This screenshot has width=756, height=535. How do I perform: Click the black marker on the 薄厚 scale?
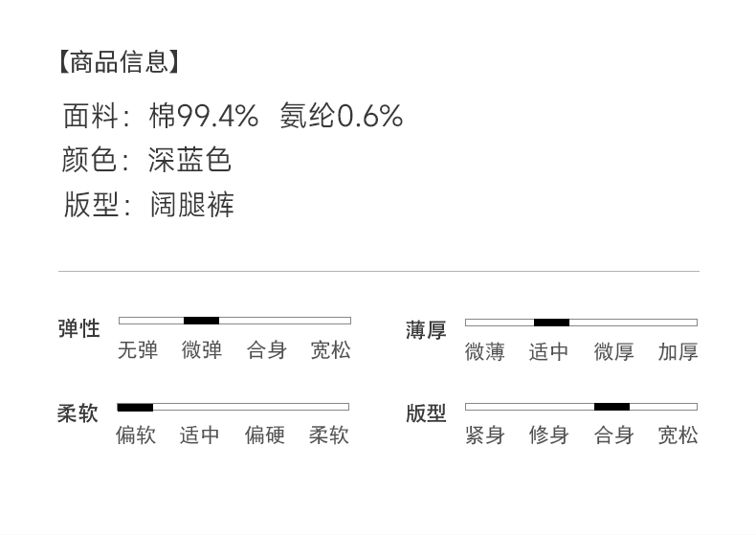551,323
